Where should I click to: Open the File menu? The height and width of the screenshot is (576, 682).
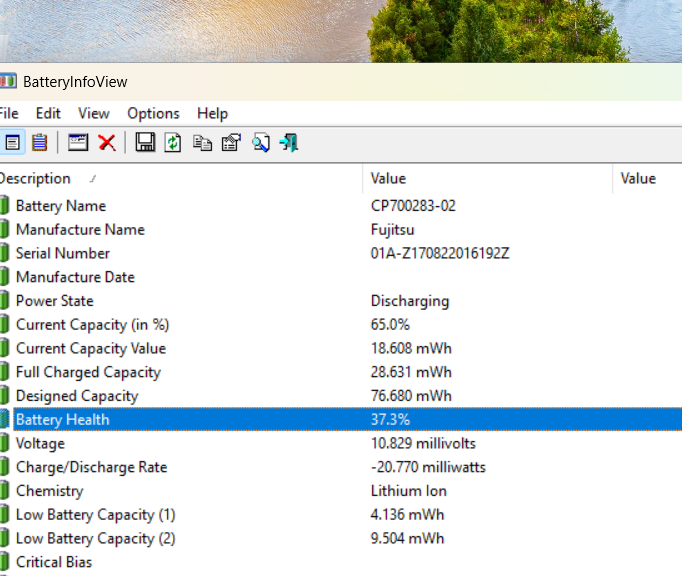[9, 114]
